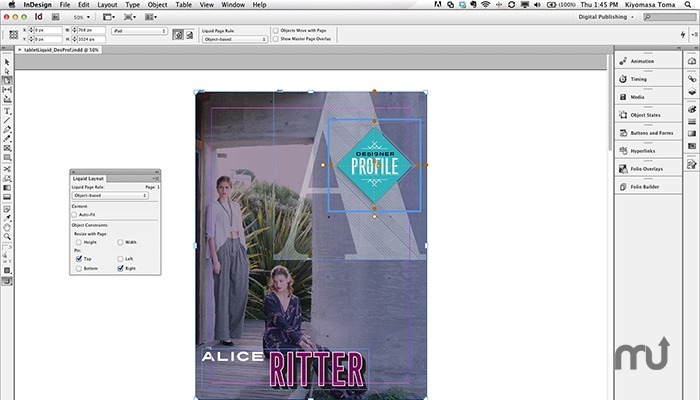Image resolution: width=700 pixels, height=400 pixels.
Task: Open the Type menu
Action: (x=133, y=4)
